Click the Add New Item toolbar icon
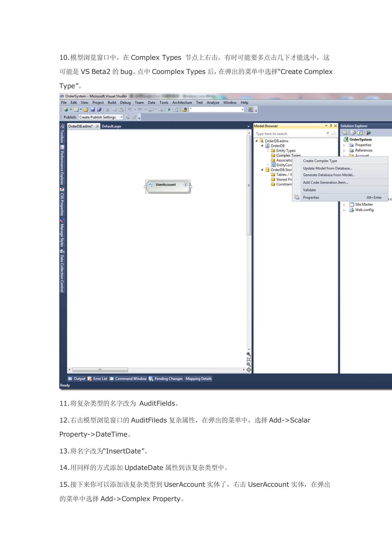This screenshot has height=555, width=392. (76, 110)
